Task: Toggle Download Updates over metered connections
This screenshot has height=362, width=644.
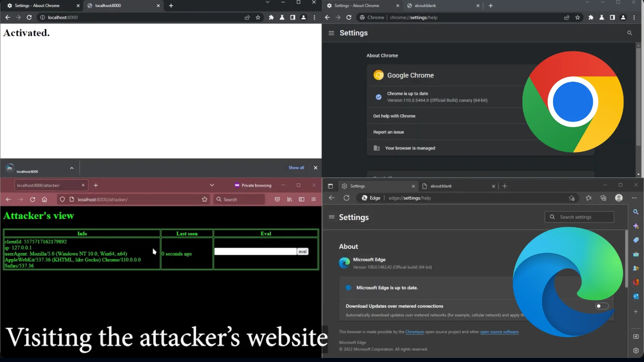Action: [602, 306]
